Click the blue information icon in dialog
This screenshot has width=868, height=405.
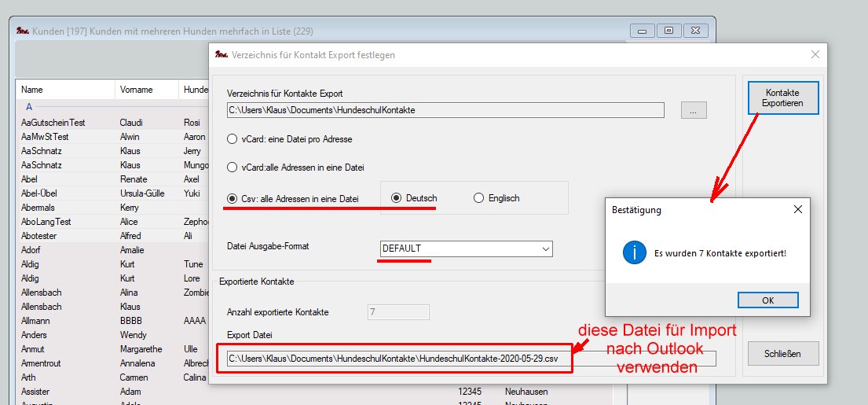633,253
